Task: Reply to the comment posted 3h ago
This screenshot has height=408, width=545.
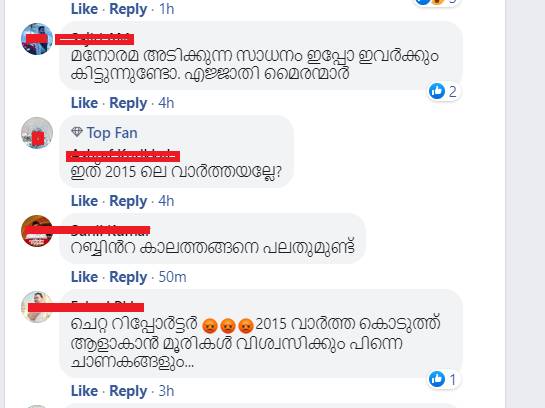Action: tap(128, 391)
